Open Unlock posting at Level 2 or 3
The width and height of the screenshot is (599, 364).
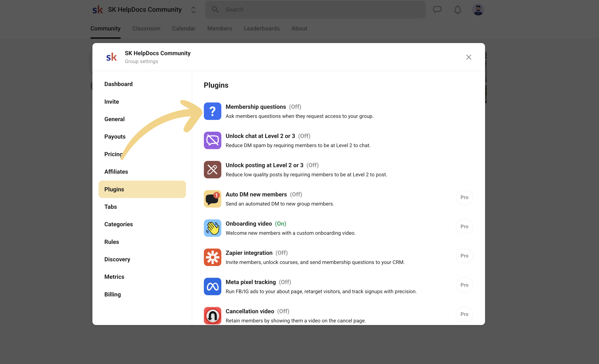[265, 165]
